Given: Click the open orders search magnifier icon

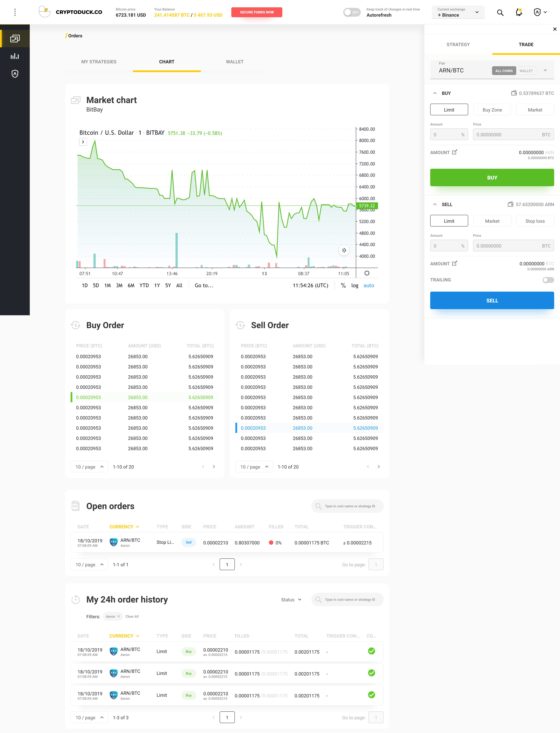Looking at the screenshot, I should (318, 506).
